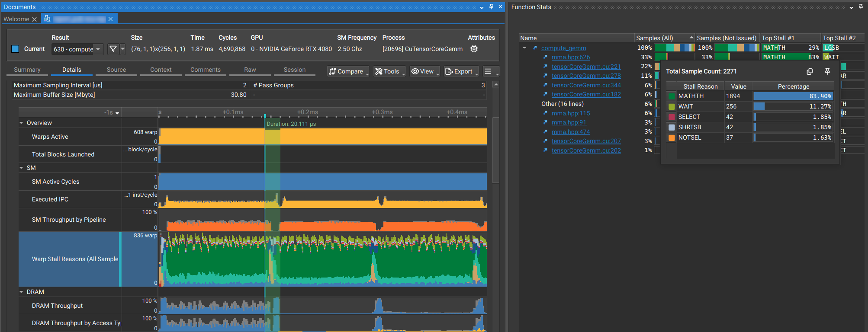This screenshot has width=868, height=332.
Task: Click the Export button
Action: pos(461,71)
